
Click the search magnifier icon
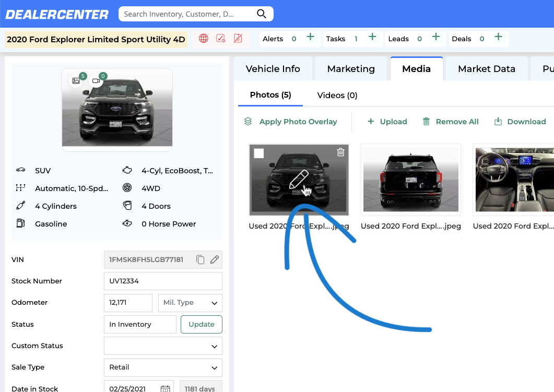[261, 14]
